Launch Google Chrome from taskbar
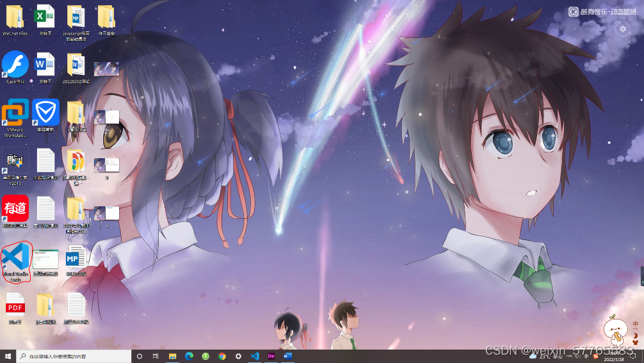The image size is (644, 363). [x=221, y=356]
